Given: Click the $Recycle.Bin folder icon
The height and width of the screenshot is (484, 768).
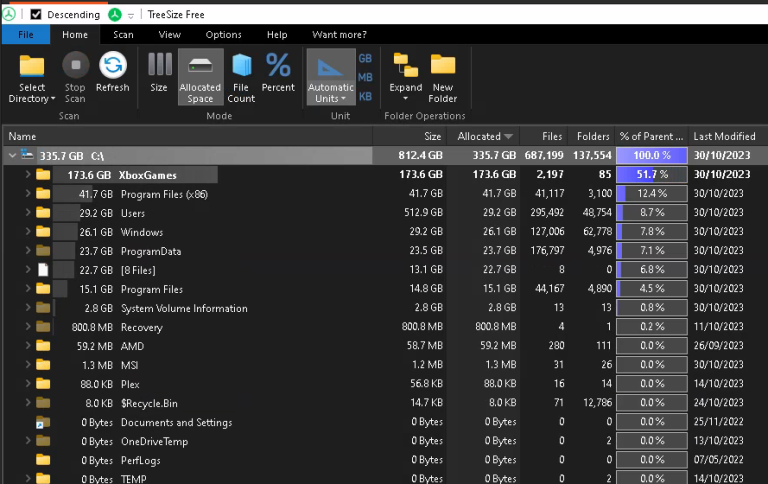Looking at the screenshot, I should click(x=43, y=403).
